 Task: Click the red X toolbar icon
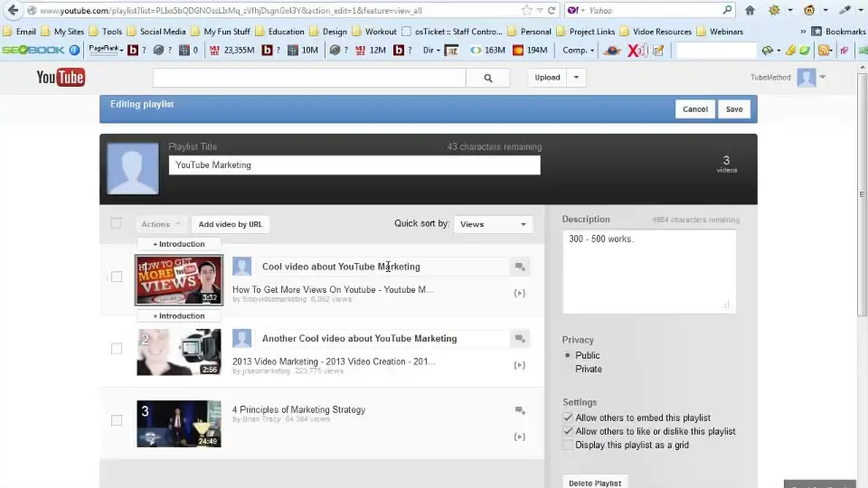pos(637,51)
